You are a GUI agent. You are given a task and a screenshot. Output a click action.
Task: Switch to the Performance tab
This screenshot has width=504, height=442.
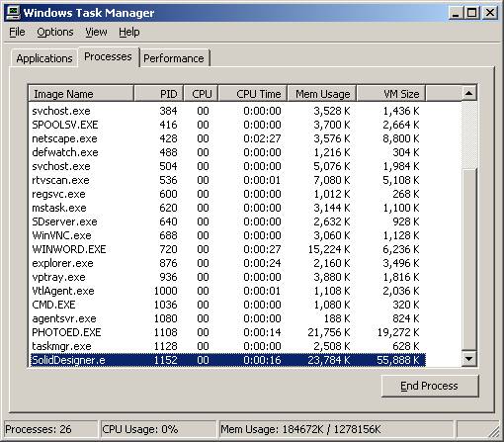(x=174, y=58)
